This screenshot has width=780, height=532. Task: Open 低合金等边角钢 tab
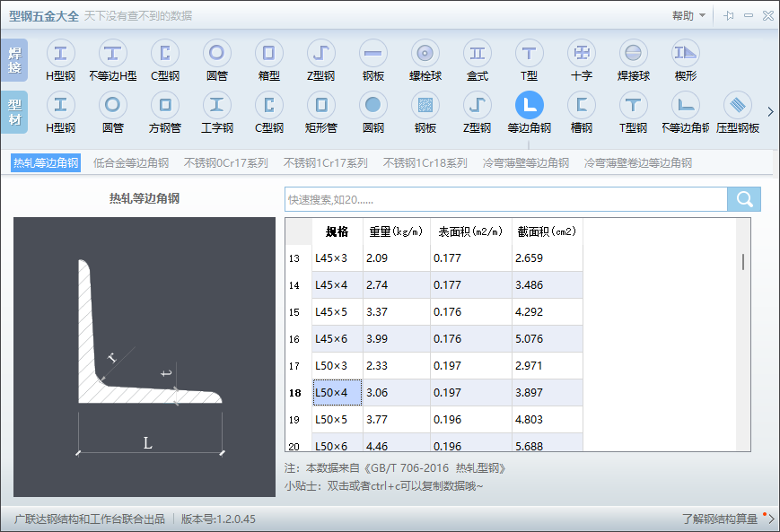click(131, 163)
